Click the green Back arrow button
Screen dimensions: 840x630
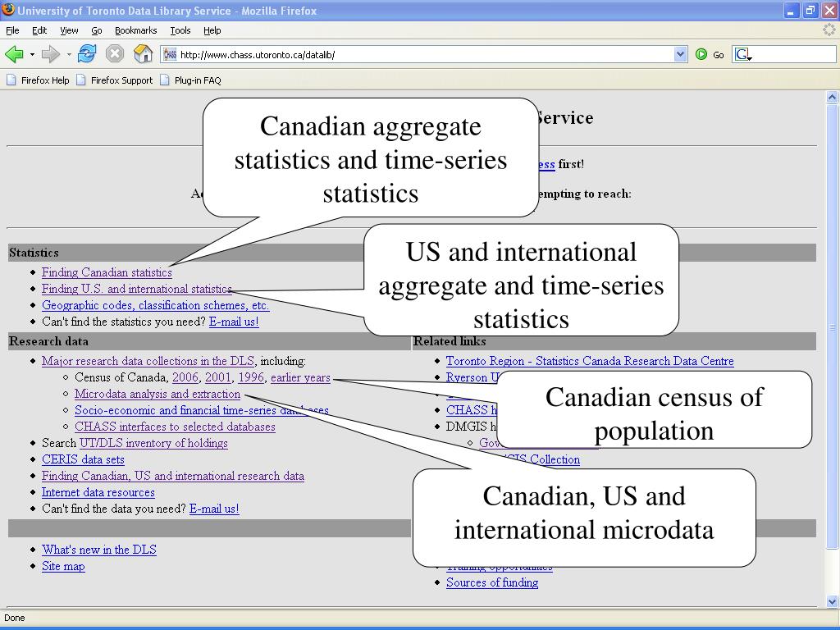[14, 54]
